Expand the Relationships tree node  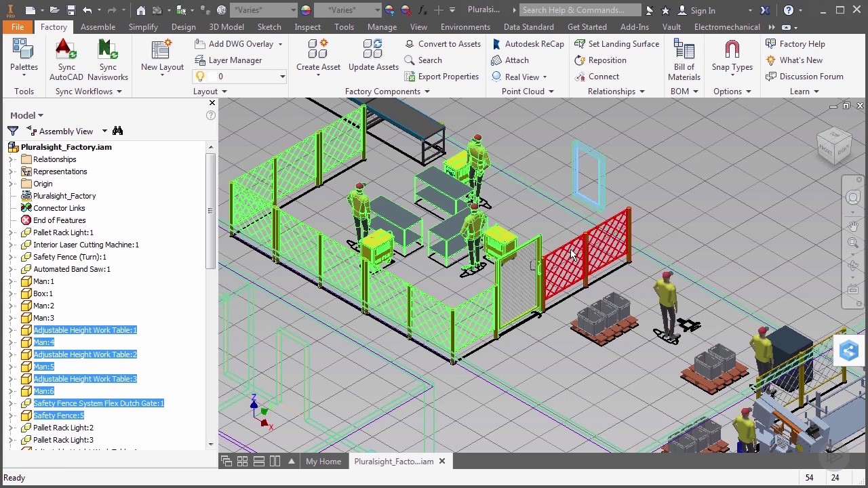[x=11, y=159]
